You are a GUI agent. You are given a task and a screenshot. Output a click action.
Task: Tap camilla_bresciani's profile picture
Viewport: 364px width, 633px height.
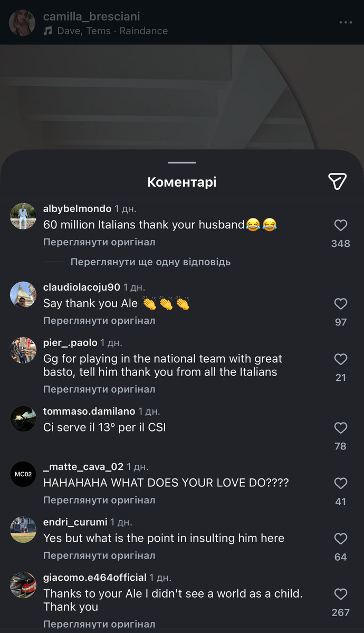23,23
